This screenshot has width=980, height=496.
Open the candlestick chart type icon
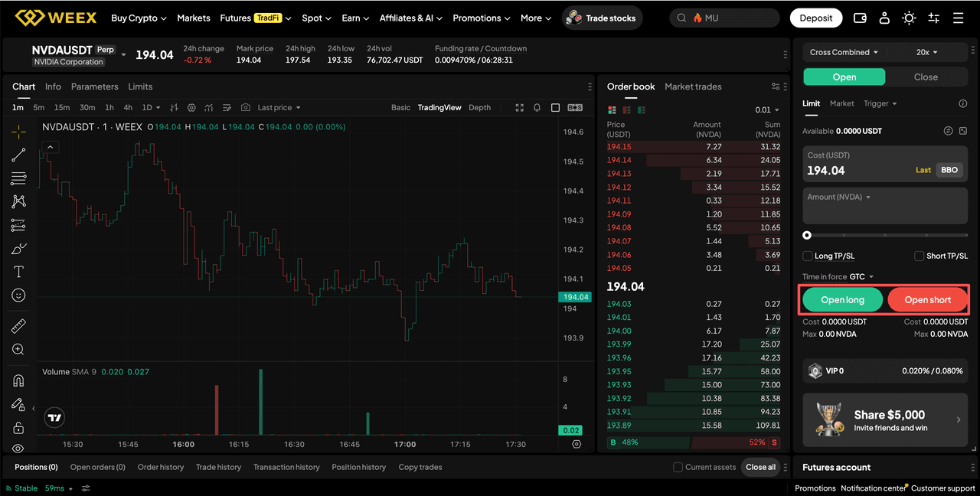pos(174,108)
